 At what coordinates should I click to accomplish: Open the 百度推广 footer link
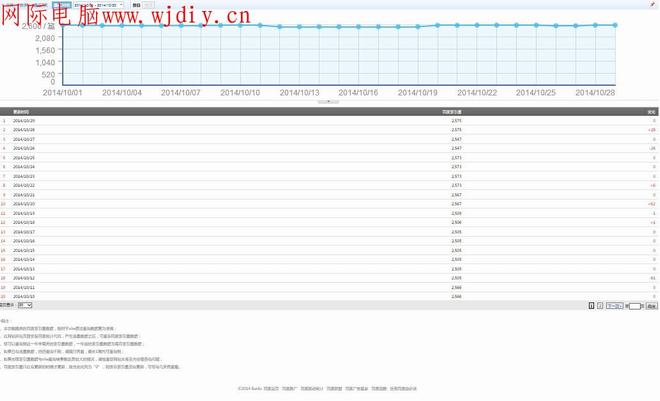pos(288,389)
